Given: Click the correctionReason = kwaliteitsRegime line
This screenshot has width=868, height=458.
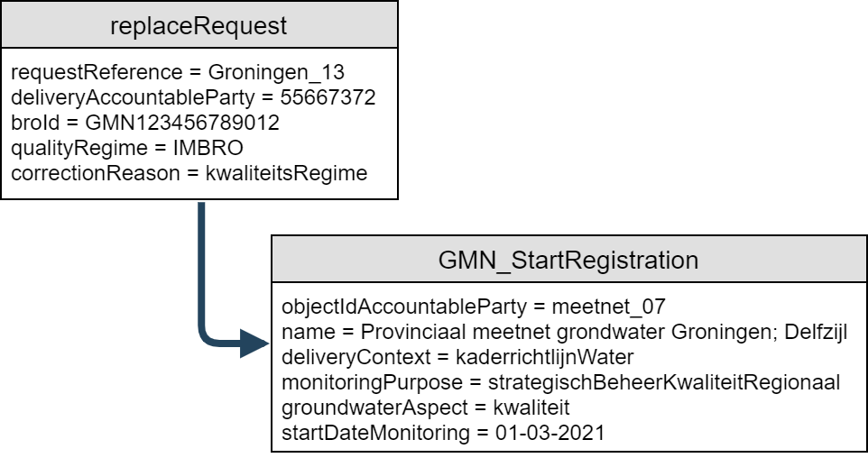Looking at the screenshot, I should 189,173.
